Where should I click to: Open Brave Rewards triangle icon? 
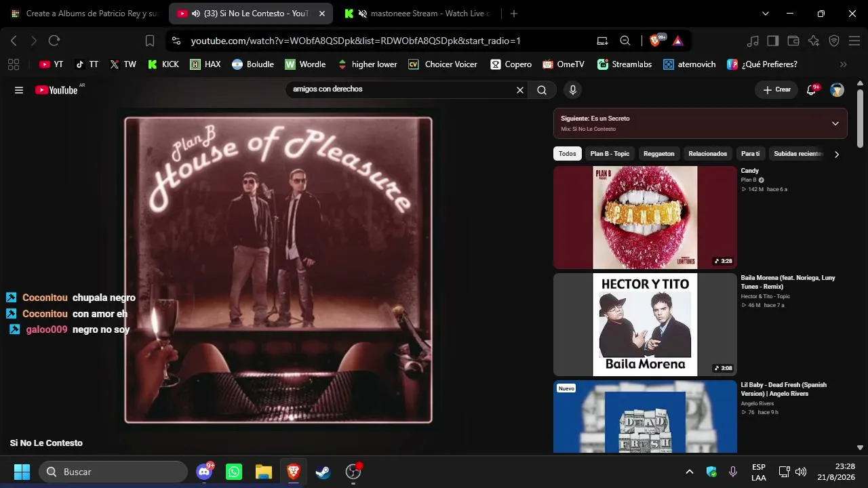click(677, 41)
